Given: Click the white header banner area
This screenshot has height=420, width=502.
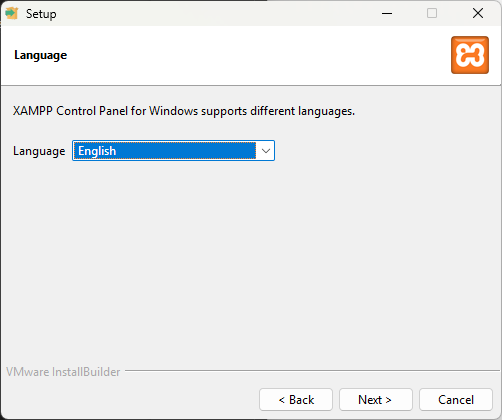Looking at the screenshot, I should coord(233,55).
